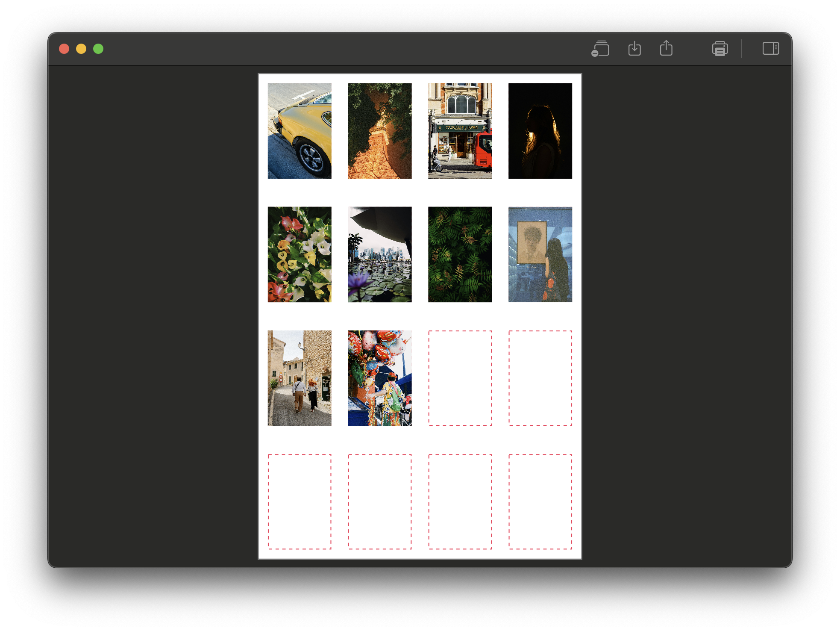The image size is (840, 631).
Task: Select the red bus storefront photo
Action: (x=460, y=131)
